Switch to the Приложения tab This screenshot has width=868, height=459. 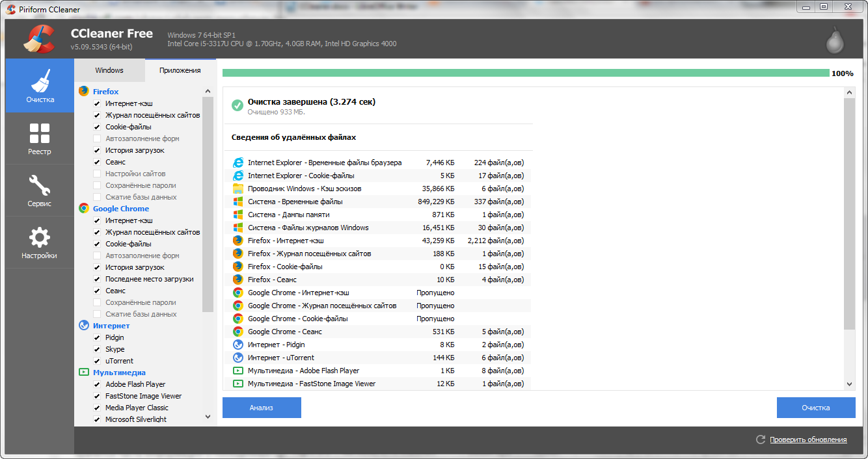[180, 70]
